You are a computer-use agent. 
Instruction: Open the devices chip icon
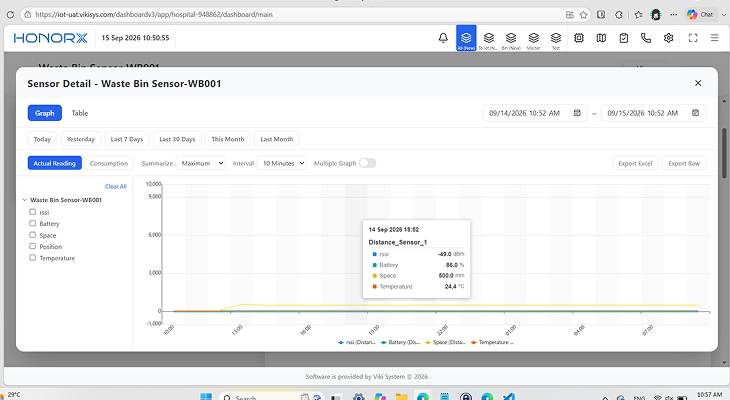tap(579, 38)
